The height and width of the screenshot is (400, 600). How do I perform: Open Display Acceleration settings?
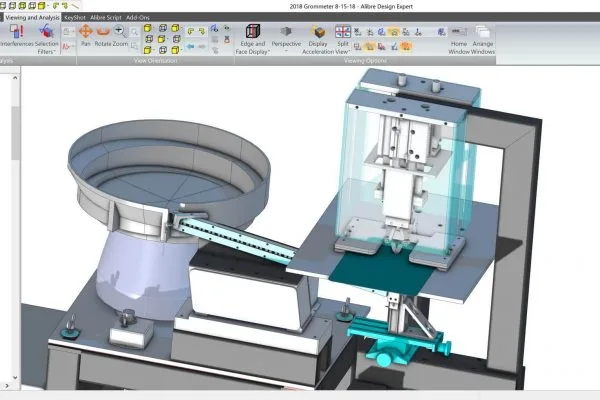click(318, 31)
